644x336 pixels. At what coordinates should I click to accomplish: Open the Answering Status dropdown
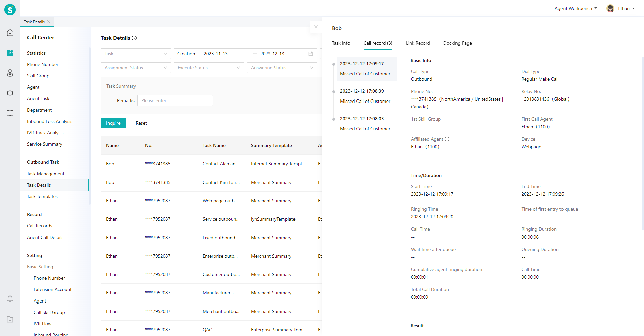click(282, 68)
